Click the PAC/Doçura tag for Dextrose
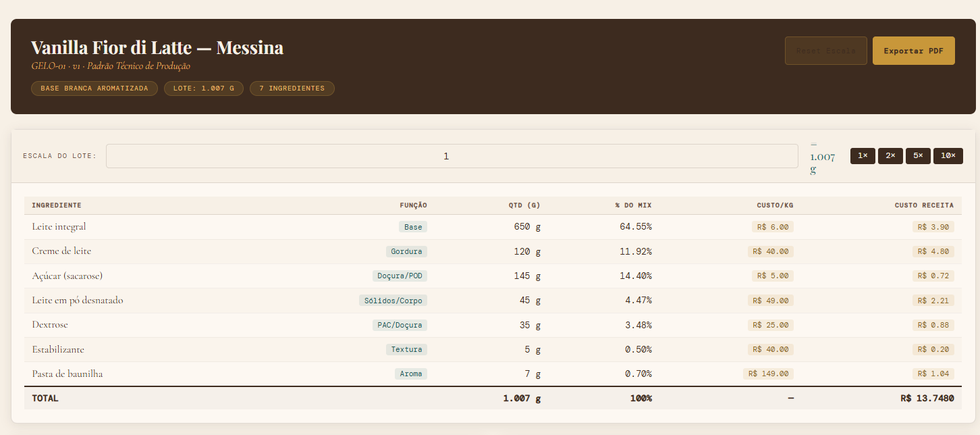Screen dimensions: 980x435 click(x=400, y=325)
